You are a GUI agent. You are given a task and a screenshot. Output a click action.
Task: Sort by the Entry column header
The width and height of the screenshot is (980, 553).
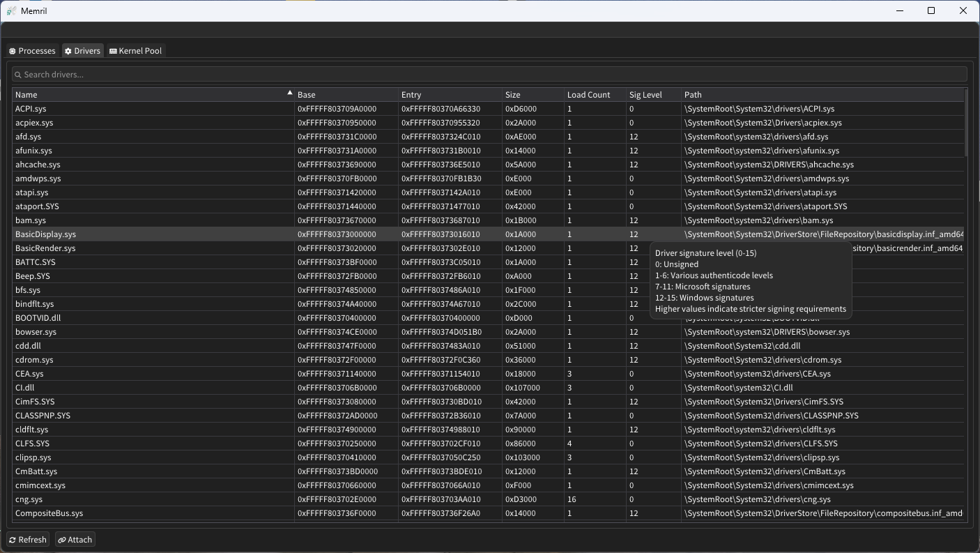coord(450,95)
